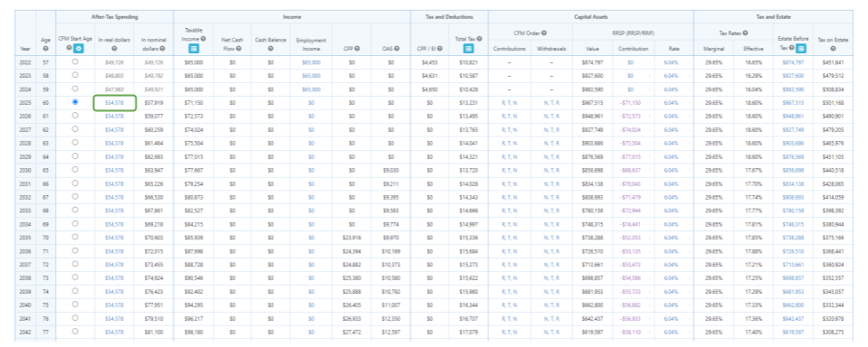This screenshot has width=868, height=347.
Task: Select CFM start age radio for 2023
Action: pos(75,75)
